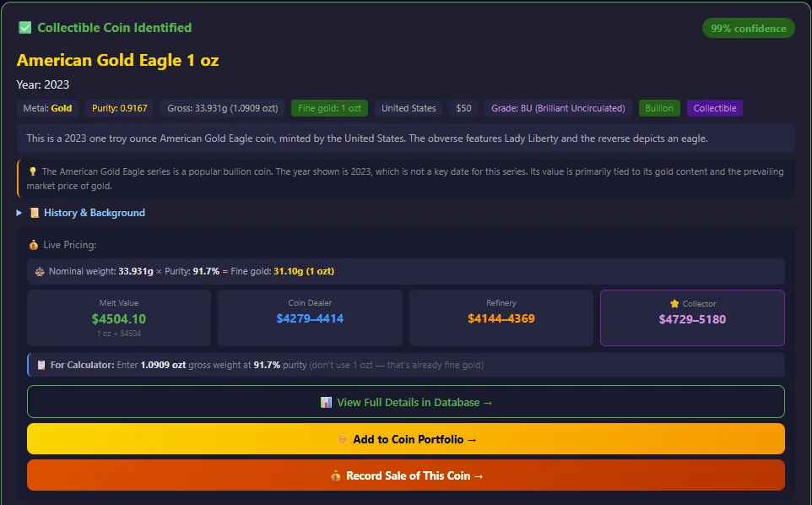The width and height of the screenshot is (812, 505).
Task: Click the $4279–4414 coin dealer range
Action: (310, 318)
